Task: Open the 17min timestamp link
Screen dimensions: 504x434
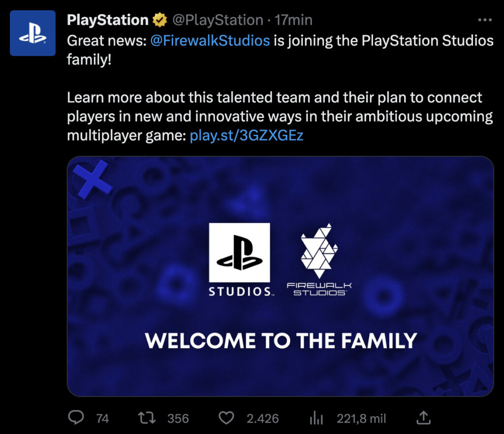Action: [295, 20]
